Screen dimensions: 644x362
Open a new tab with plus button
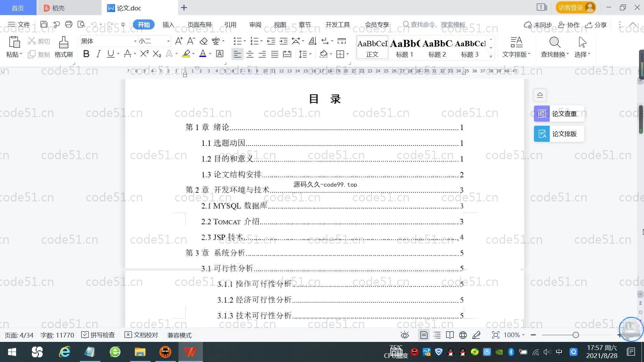[184, 7]
